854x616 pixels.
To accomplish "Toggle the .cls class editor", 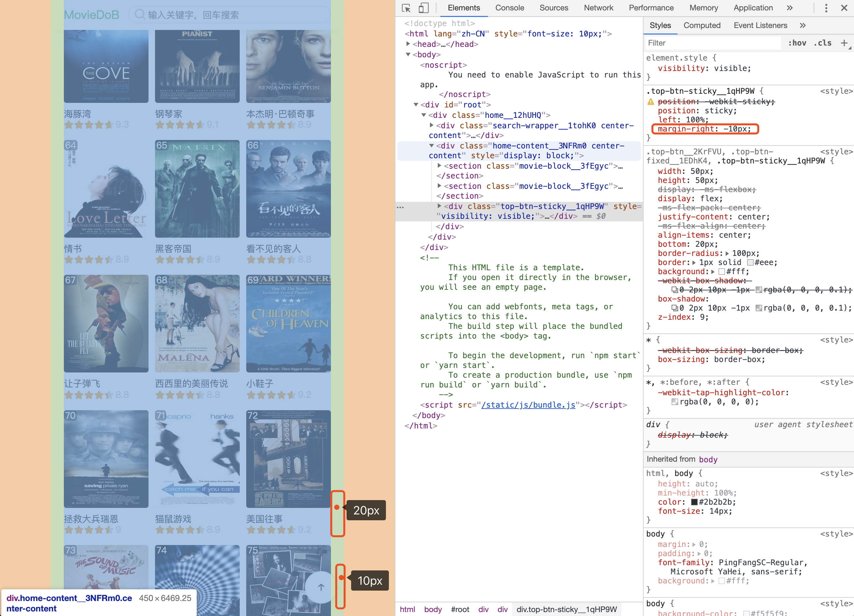I will (x=822, y=43).
